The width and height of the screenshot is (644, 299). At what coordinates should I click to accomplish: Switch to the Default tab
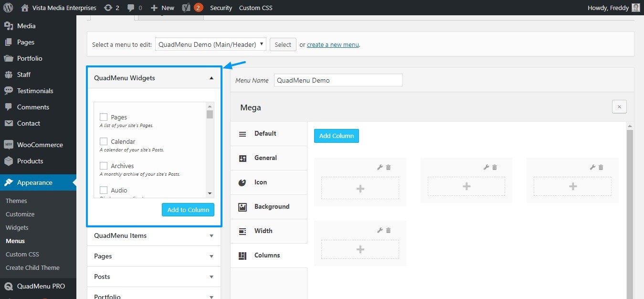[x=269, y=134]
